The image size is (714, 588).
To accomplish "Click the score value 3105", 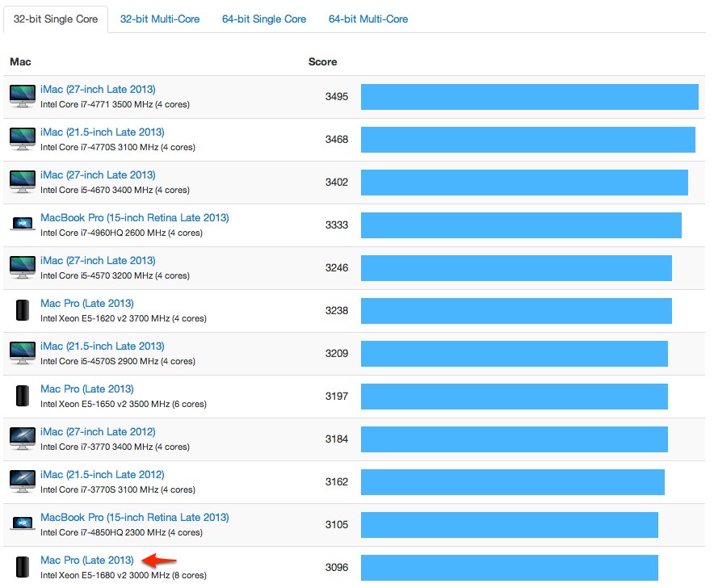I will (x=337, y=525).
